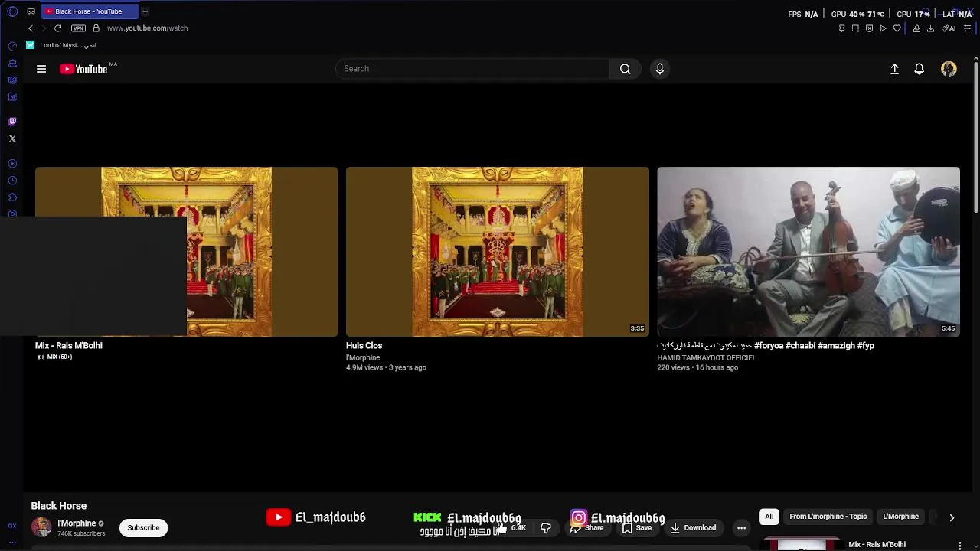The height and width of the screenshot is (551, 980).
Task: Open the Opera GX main menu logo
Action: click(x=11, y=11)
